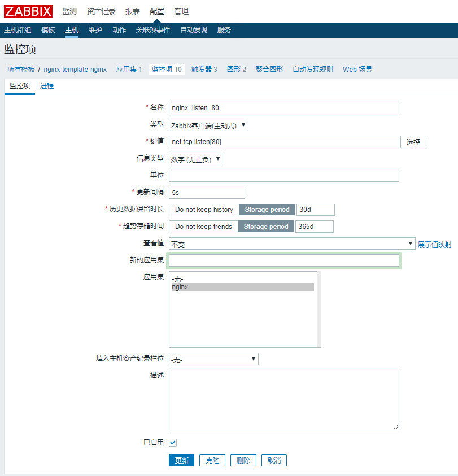Click the 新的应用集 input field
458x476 pixels.
click(x=284, y=261)
